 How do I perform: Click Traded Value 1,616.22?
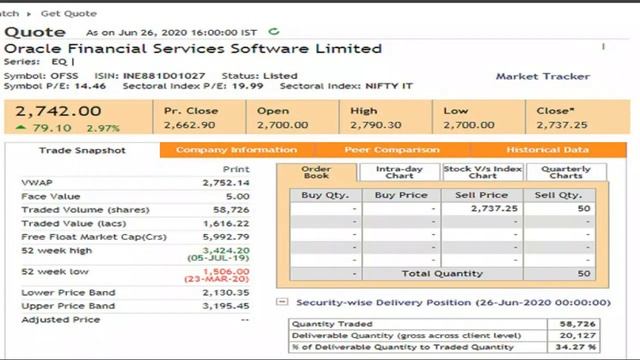226,224
